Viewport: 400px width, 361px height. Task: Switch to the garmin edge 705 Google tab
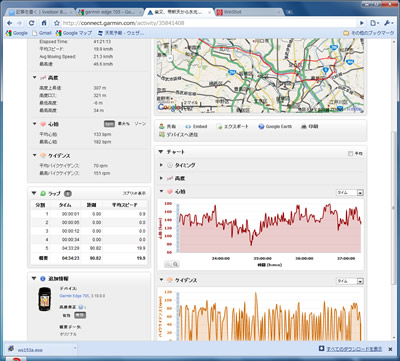108,12
